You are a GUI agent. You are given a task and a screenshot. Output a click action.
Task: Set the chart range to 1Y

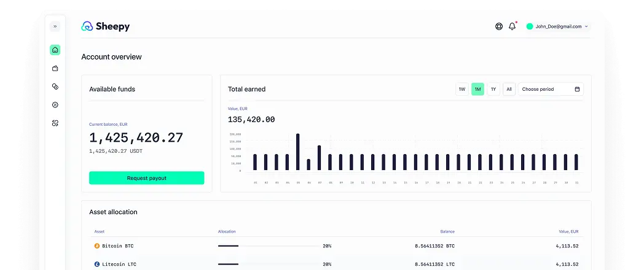coord(493,90)
